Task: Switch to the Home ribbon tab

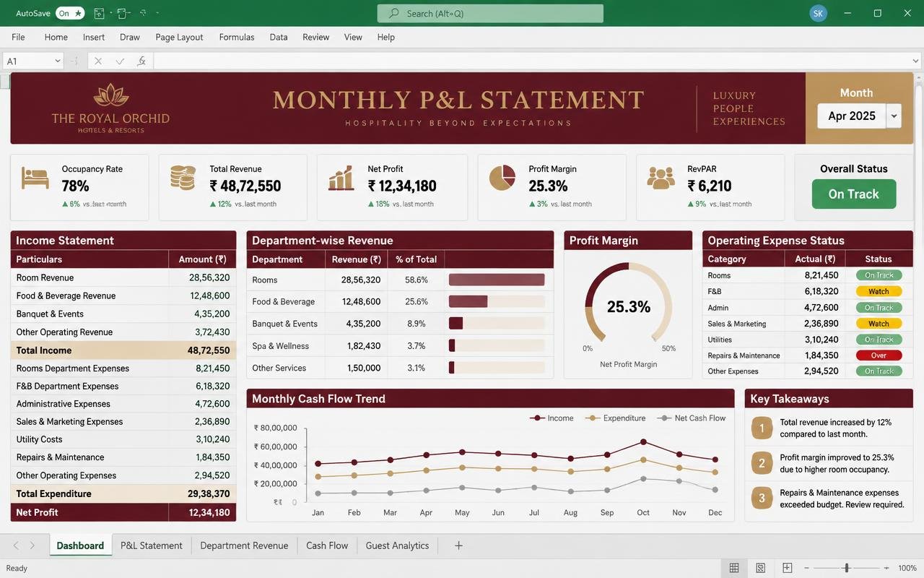Action: (56, 37)
